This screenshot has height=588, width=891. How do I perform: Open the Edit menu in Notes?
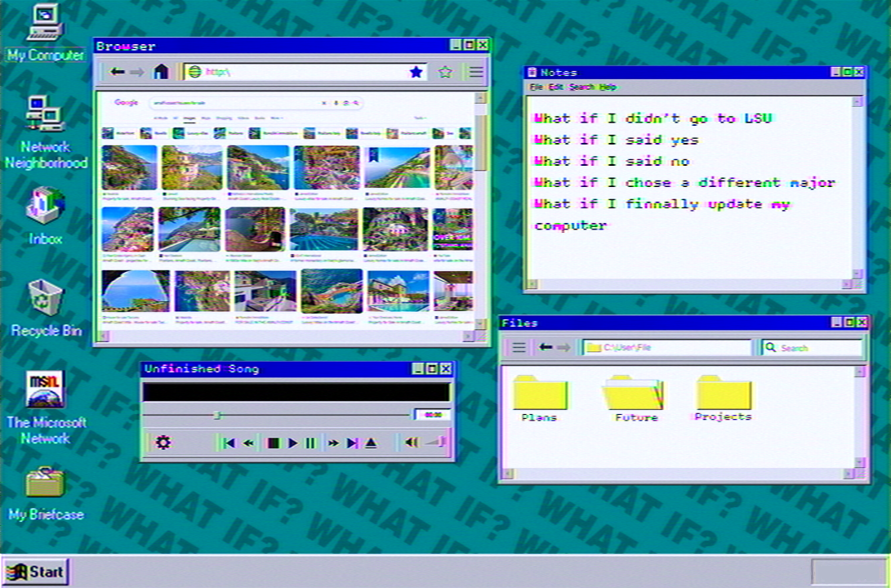tap(555, 87)
